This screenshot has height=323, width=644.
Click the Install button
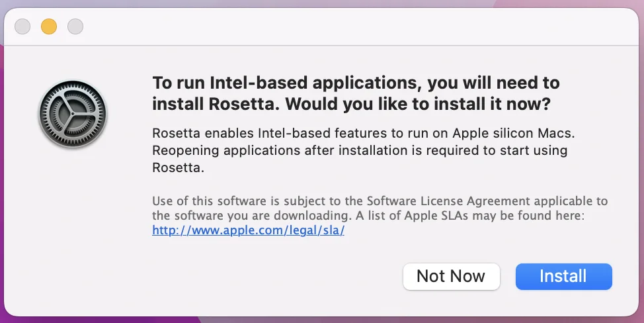[563, 276]
